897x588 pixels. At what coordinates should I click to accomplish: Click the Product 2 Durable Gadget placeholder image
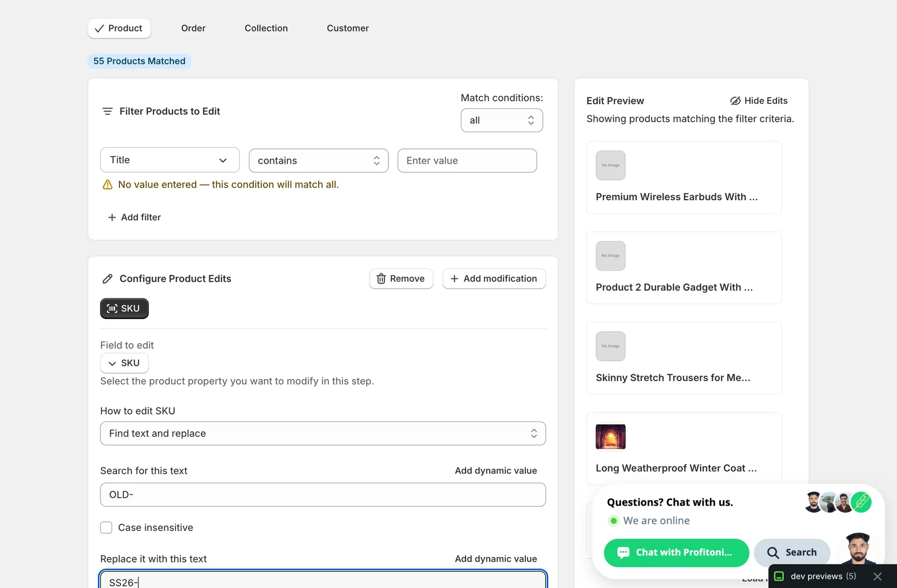point(611,256)
